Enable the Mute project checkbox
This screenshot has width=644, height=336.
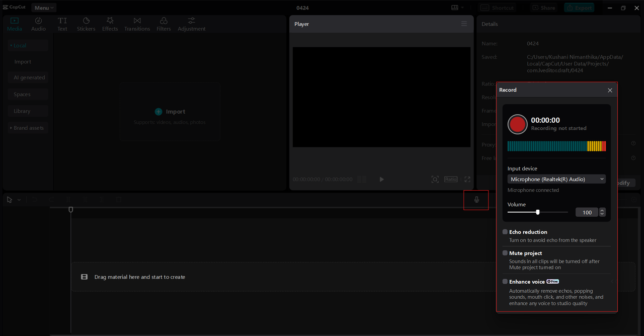[x=505, y=253]
